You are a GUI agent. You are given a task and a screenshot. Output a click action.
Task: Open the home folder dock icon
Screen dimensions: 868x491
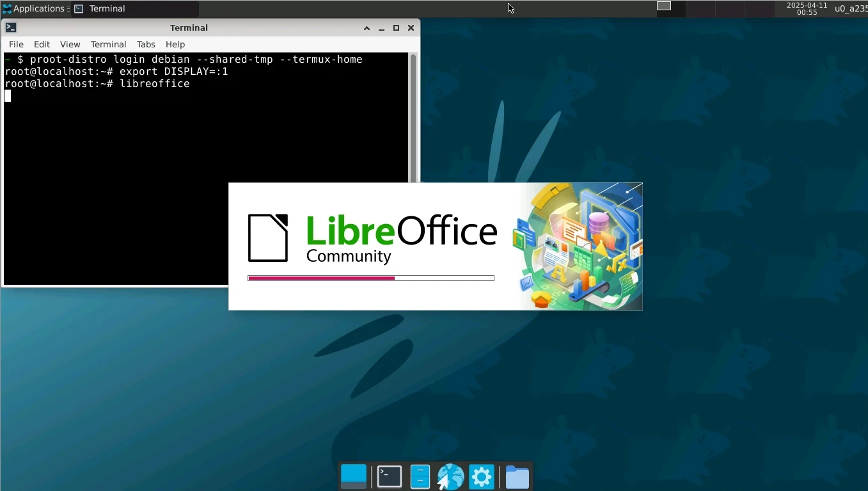pos(517,477)
